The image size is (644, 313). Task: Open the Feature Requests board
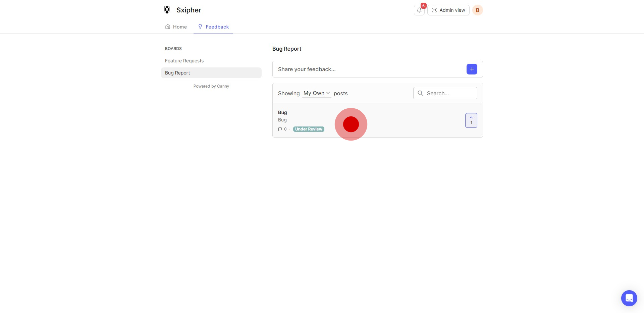[184, 61]
